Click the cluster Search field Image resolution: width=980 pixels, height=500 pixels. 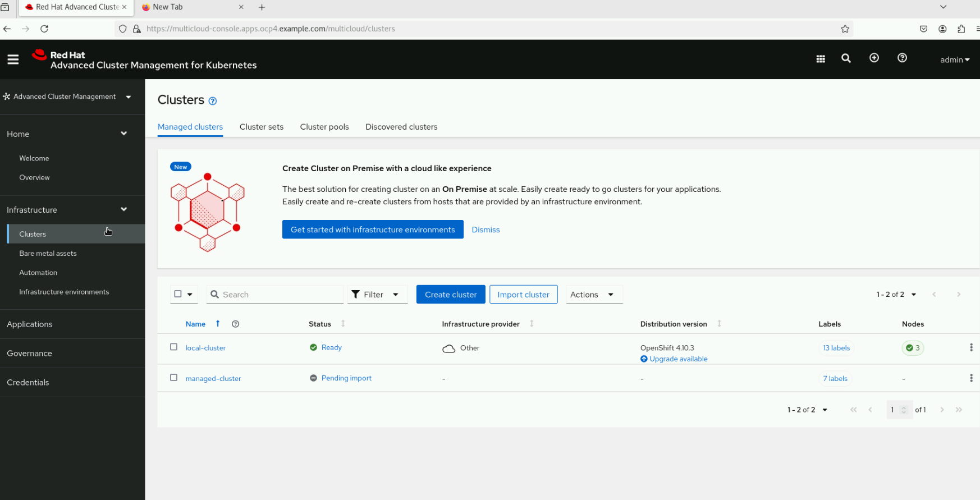coord(275,295)
